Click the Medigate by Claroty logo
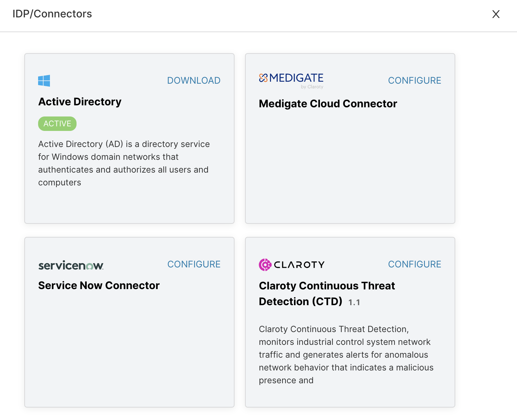 tap(291, 80)
